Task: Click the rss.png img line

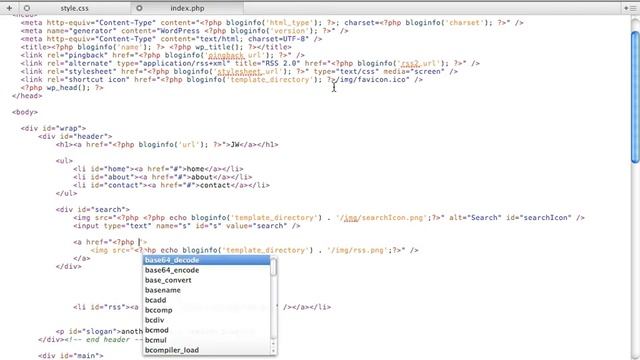Action: point(255,250)
